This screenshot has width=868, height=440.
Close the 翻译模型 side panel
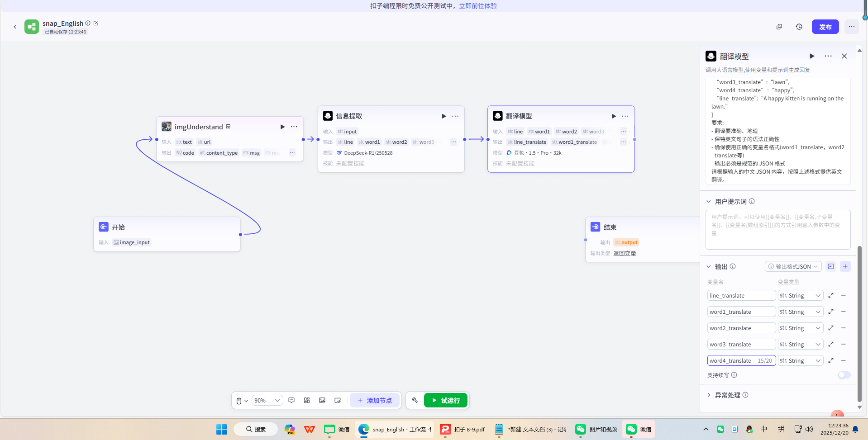[844, 56]
